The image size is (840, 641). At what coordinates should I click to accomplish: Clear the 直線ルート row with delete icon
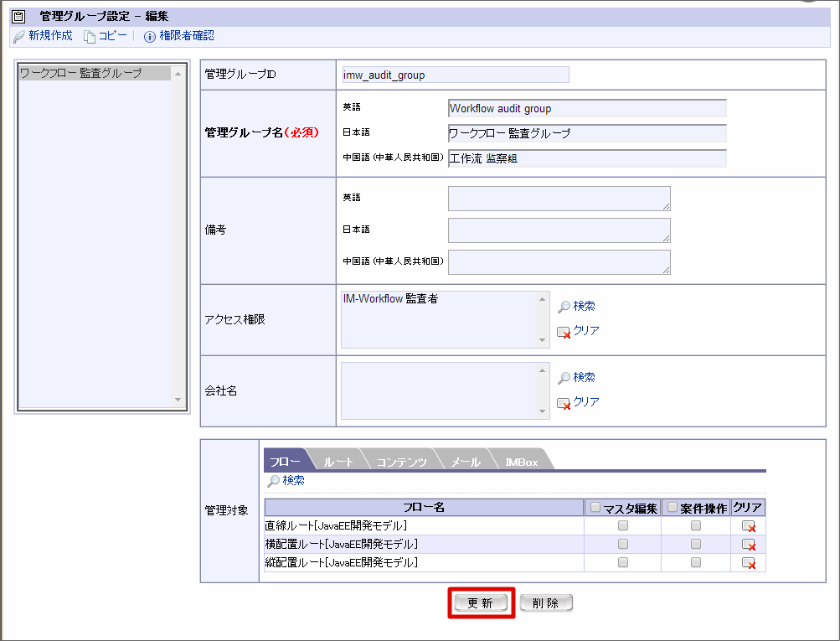[749, 525]
